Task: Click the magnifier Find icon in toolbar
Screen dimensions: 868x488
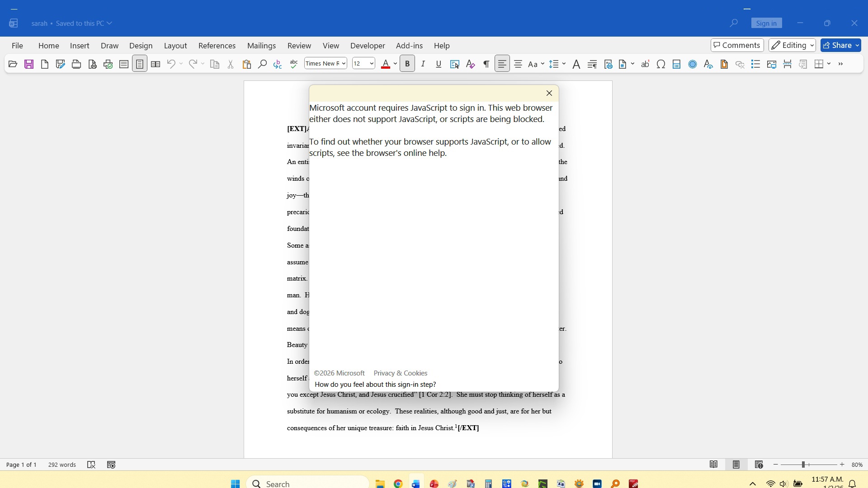Action: pos(262,64)
